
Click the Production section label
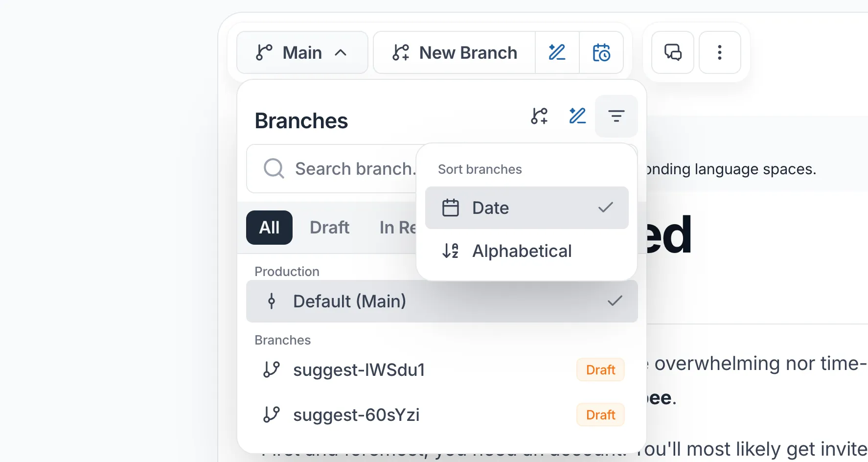287,272
